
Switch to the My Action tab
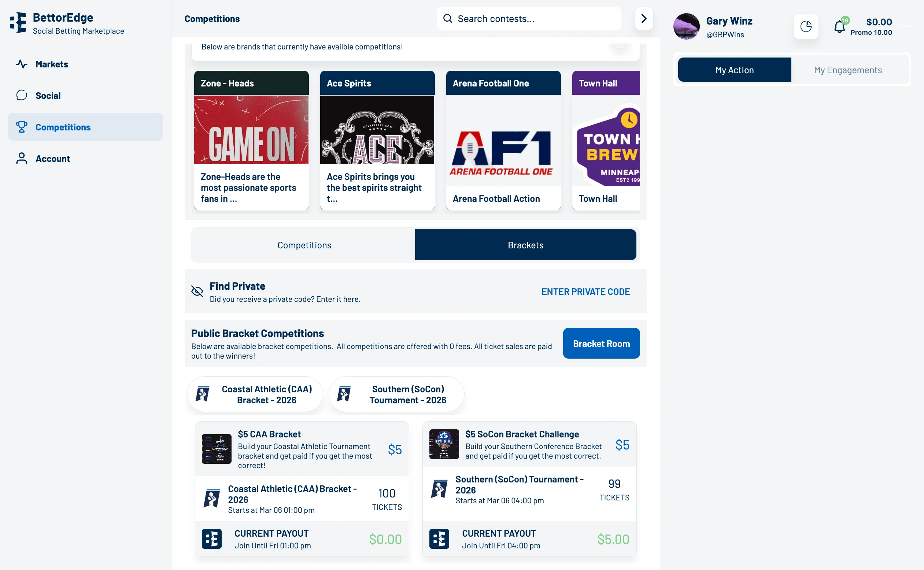(734, 70)
